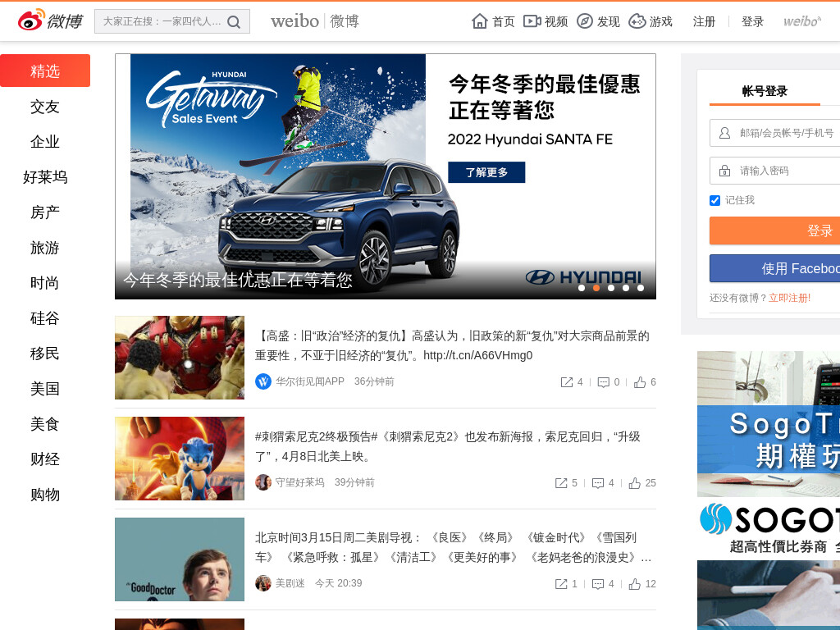Like the 美剧导视 post
The image size is (840, 630).
[635, 584]
